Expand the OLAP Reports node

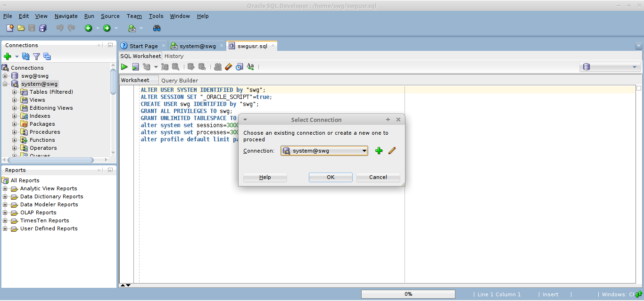5,212
